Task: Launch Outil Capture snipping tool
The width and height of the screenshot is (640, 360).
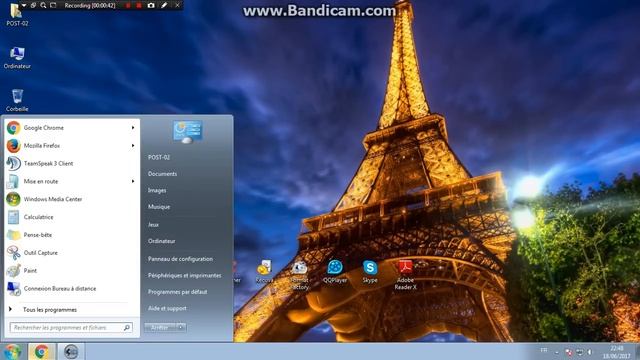Action: 71,253
